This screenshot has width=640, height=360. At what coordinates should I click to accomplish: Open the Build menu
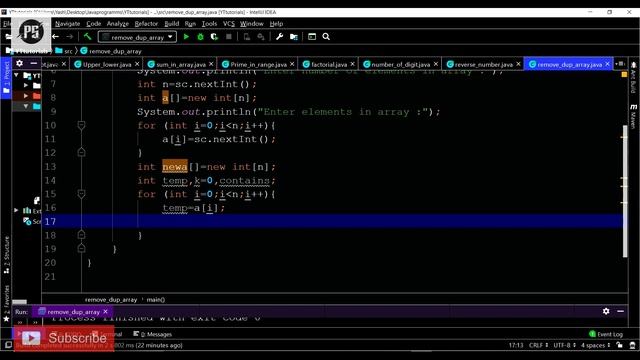tap(171, 24)
